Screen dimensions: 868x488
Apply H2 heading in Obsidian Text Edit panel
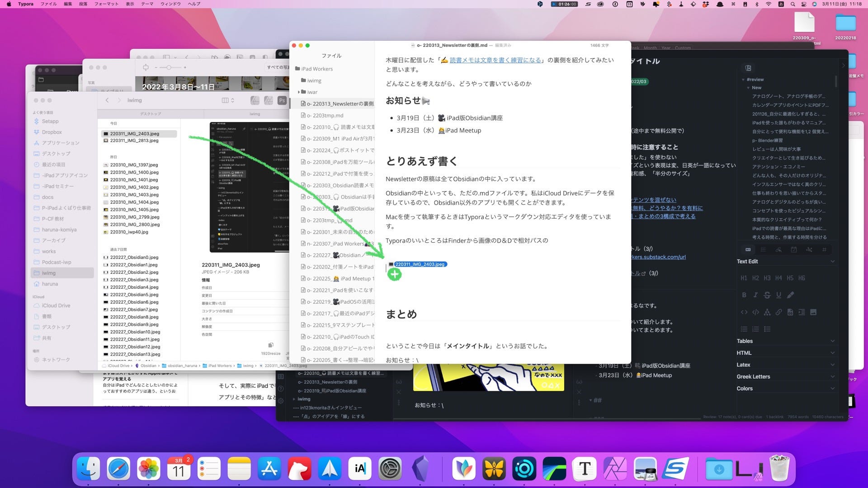(755, 278)
